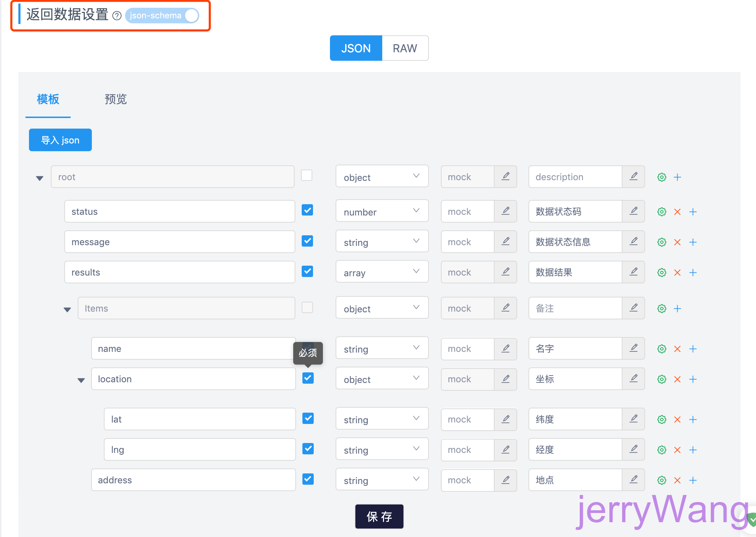The height and width of the screenshot is (537, 756).
Task: Delete the message field row
Action: point(677,242)
